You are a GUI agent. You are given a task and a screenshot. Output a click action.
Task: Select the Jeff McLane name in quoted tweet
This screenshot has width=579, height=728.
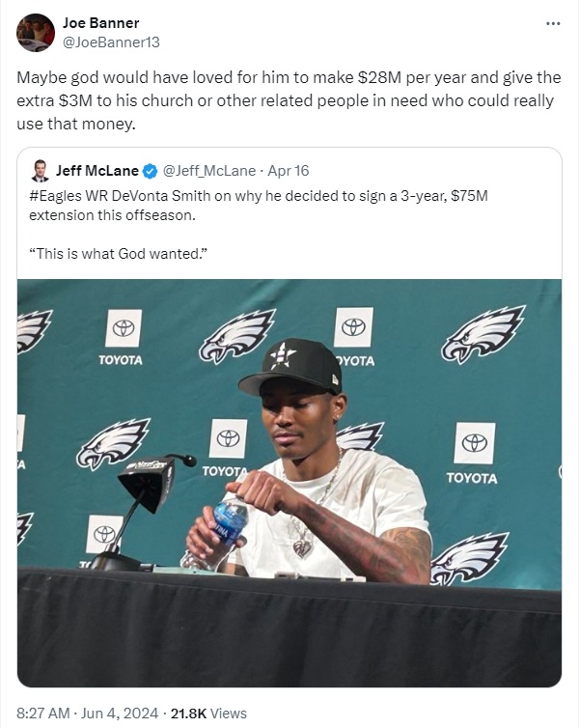96,171
